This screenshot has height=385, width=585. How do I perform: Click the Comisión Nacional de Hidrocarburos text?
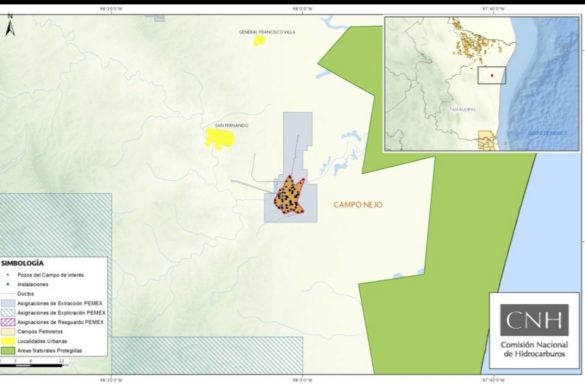pyautogui.click(x=534, y=349)
